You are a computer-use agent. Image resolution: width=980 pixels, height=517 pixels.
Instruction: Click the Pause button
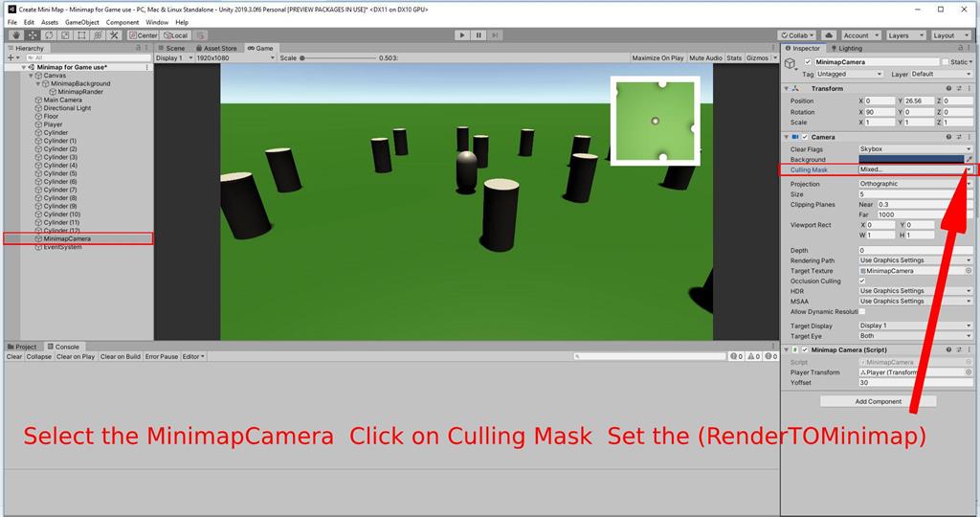pyautogui.click(x=479, y=35)
